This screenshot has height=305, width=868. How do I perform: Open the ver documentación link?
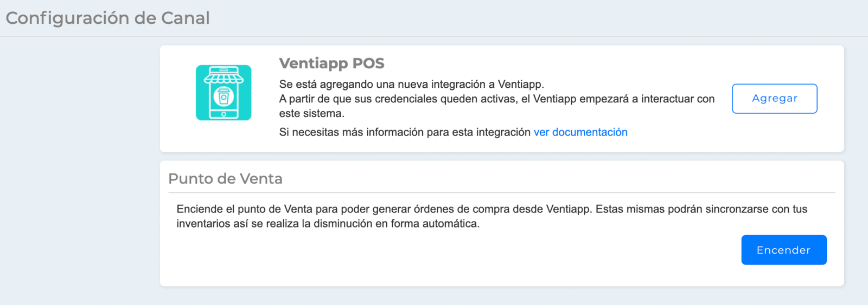pyautogui.click(x=580, y=132)
